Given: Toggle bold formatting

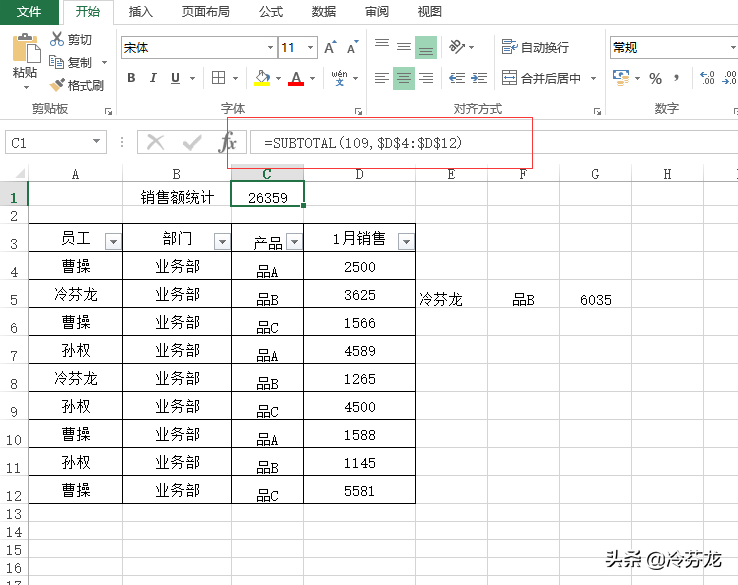Looking at the screenshot, I should 131,78.
